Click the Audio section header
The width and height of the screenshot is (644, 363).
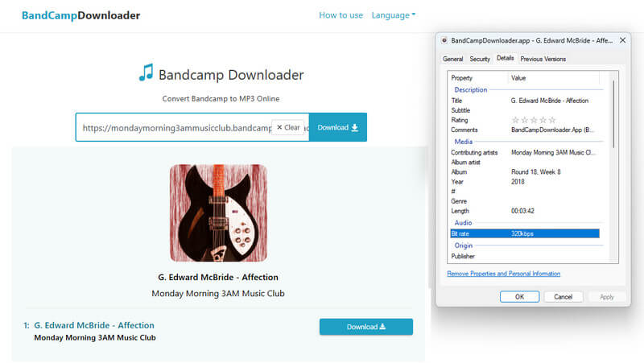point(463,223)
